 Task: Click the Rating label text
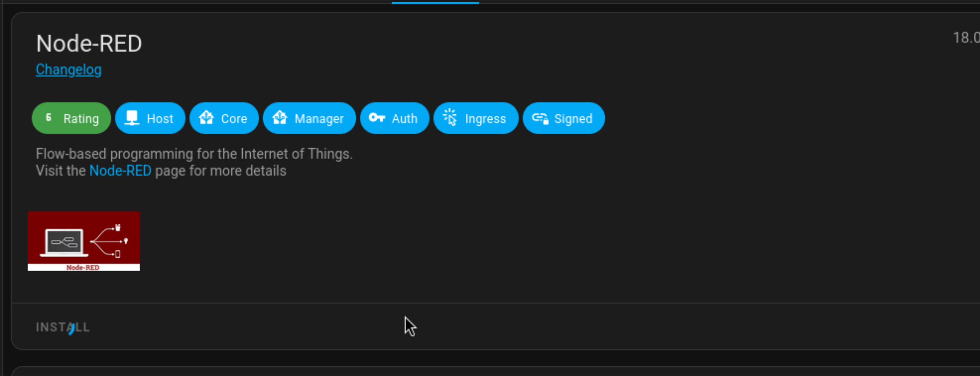[81, 119]
